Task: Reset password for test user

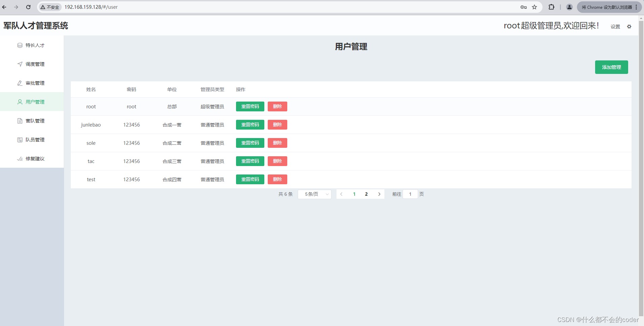Action: 250,180
